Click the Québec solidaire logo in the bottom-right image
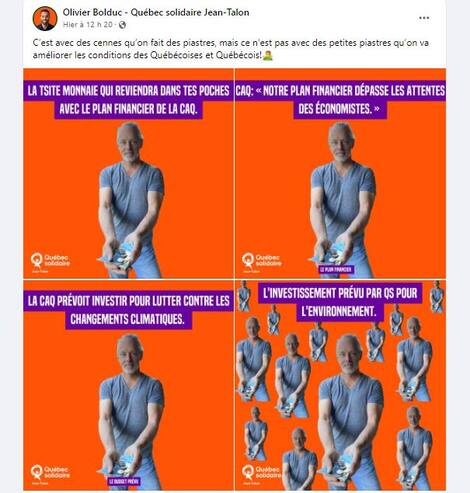Image resolution: width=470 pixels, height=493 pixels. coord(262,474)
